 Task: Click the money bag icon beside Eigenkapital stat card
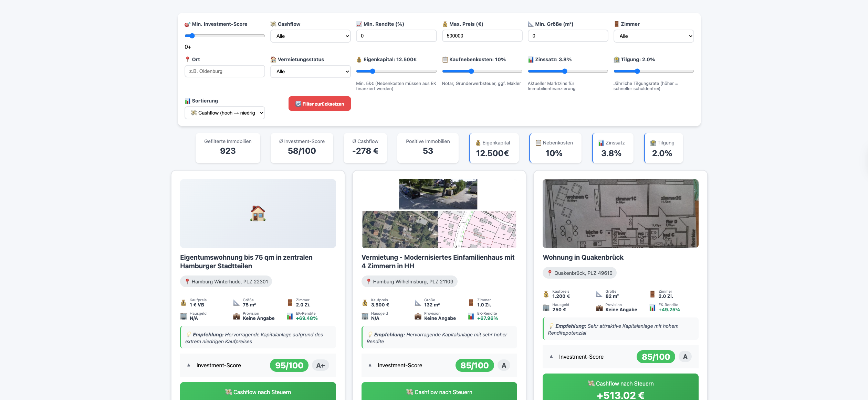[x=478, y=142]
